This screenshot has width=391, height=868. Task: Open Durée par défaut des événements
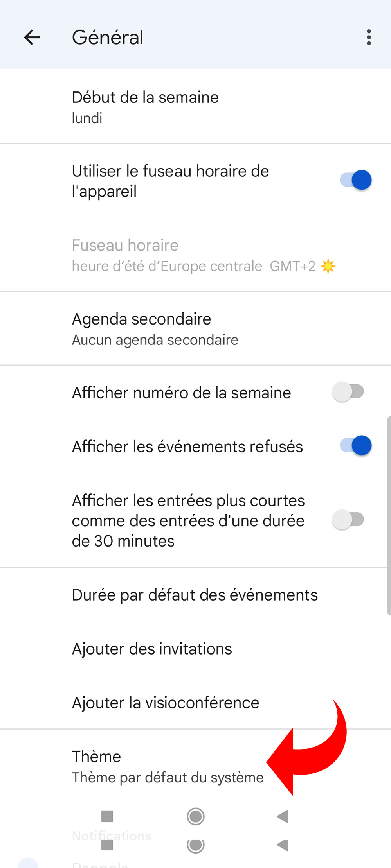195,595
